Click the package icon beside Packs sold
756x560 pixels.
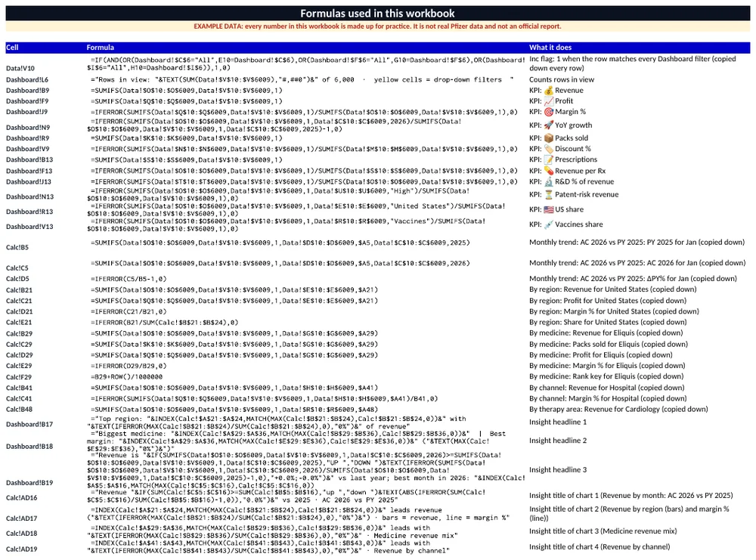click(x=549, y=138)
